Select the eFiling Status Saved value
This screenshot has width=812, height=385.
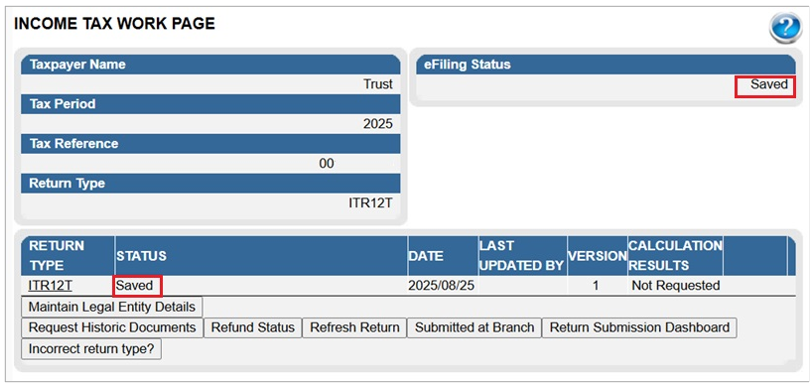[769, 84]
